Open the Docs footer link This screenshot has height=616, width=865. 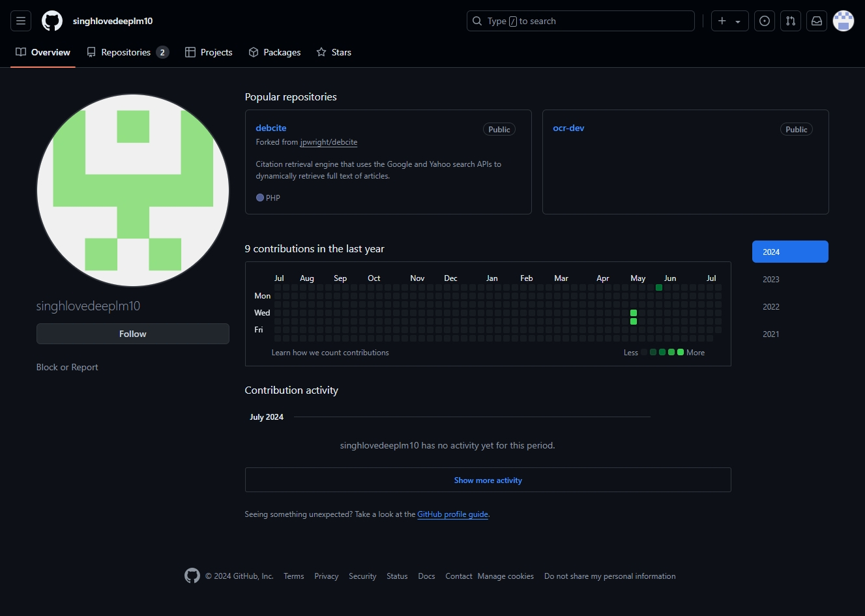[426, 576]
